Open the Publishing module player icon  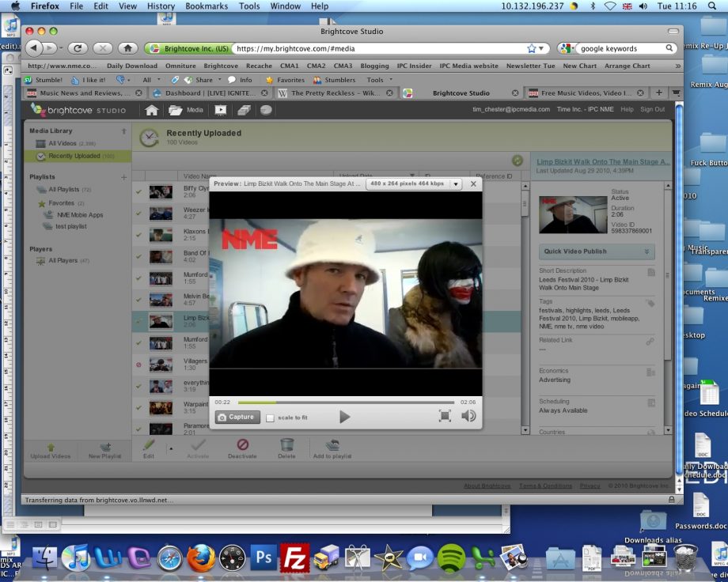pyautogui.click(x=221, y=110)
